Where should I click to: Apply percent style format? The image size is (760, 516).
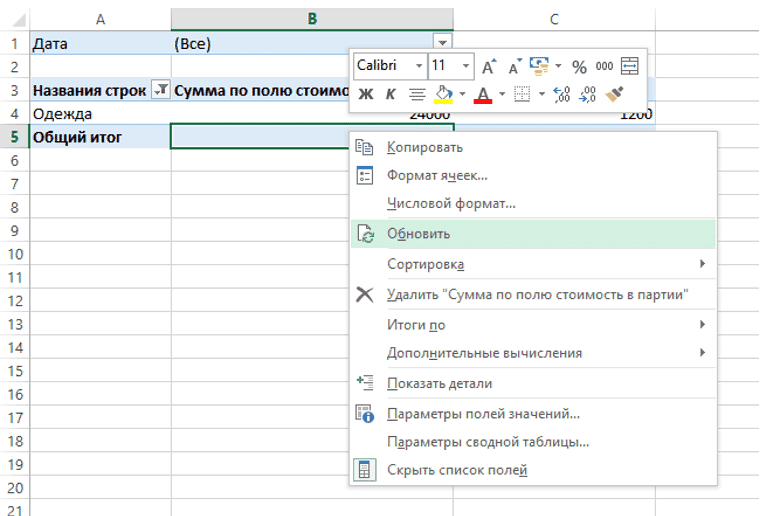tap(579, 67)
